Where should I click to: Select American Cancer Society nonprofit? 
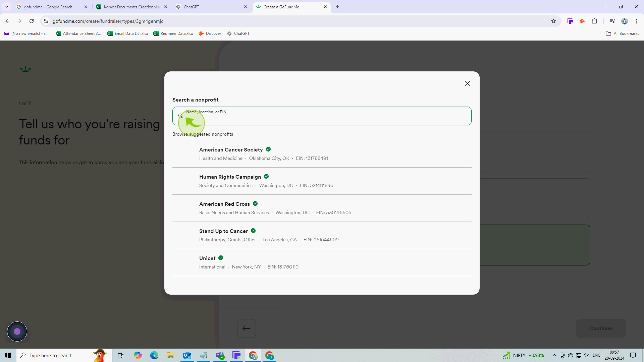(x=322, y=154)
